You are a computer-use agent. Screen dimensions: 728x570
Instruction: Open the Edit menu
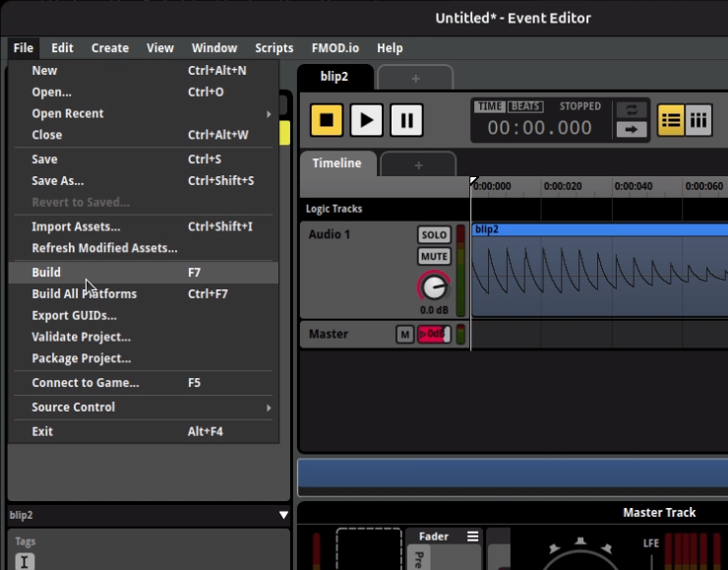[62, 48]
